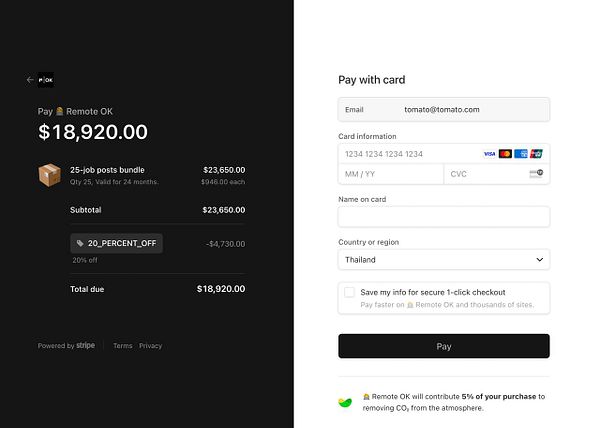Enable save my info for 1-click checkout
Image resolution: width=600 pixels, height=428 pixels.
[349, 292]
